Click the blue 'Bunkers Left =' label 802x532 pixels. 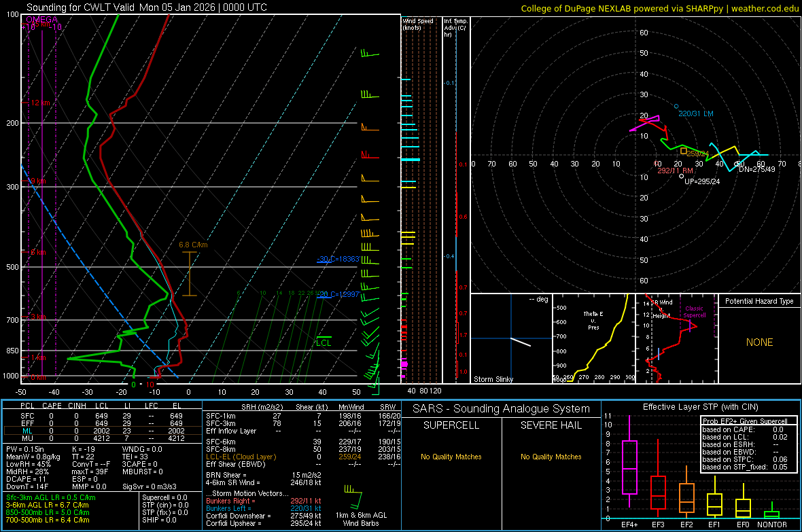(228, 508)
